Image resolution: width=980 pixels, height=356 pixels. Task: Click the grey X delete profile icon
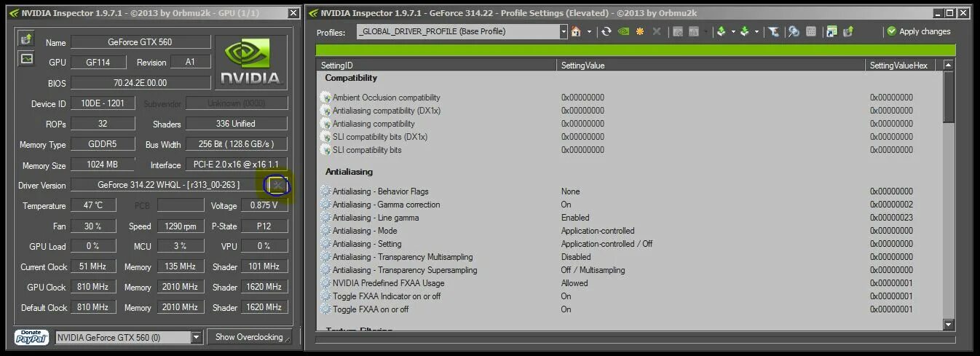tap(657, 31)
